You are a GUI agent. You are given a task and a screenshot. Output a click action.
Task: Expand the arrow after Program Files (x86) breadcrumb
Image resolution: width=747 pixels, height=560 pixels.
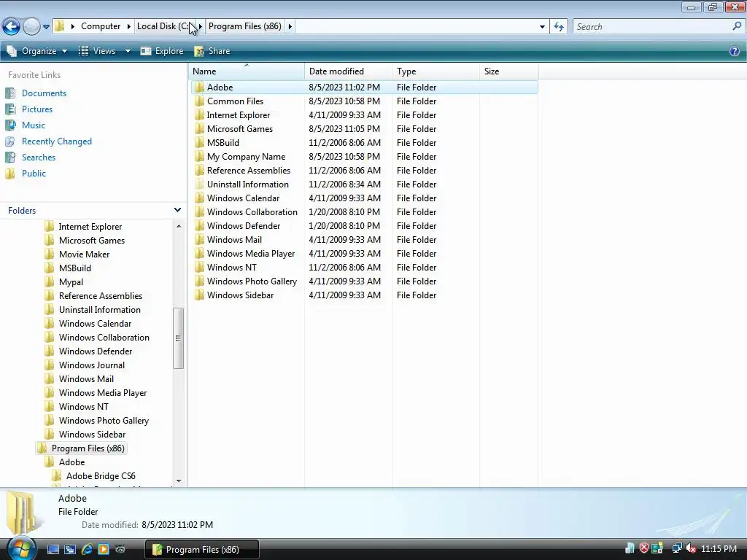coord(290,26)
